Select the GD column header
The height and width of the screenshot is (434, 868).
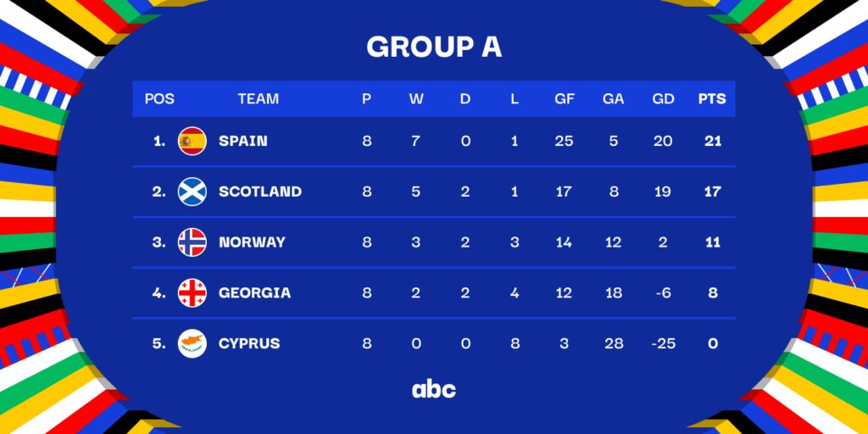[664, 98]
